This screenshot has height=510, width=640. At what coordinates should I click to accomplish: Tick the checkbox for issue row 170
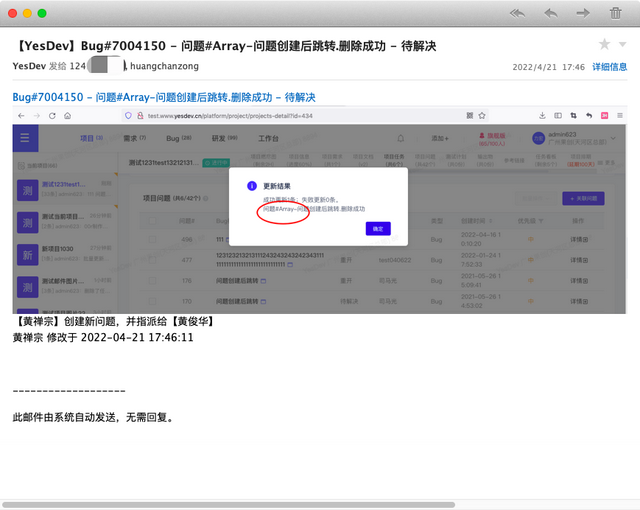(152, 302)
